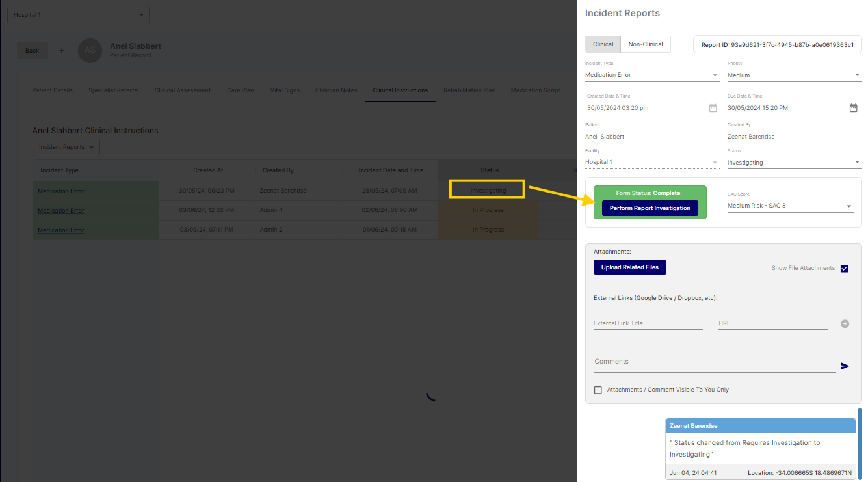
Task: Open the first Medication Error link
Action: pos(61,191)
